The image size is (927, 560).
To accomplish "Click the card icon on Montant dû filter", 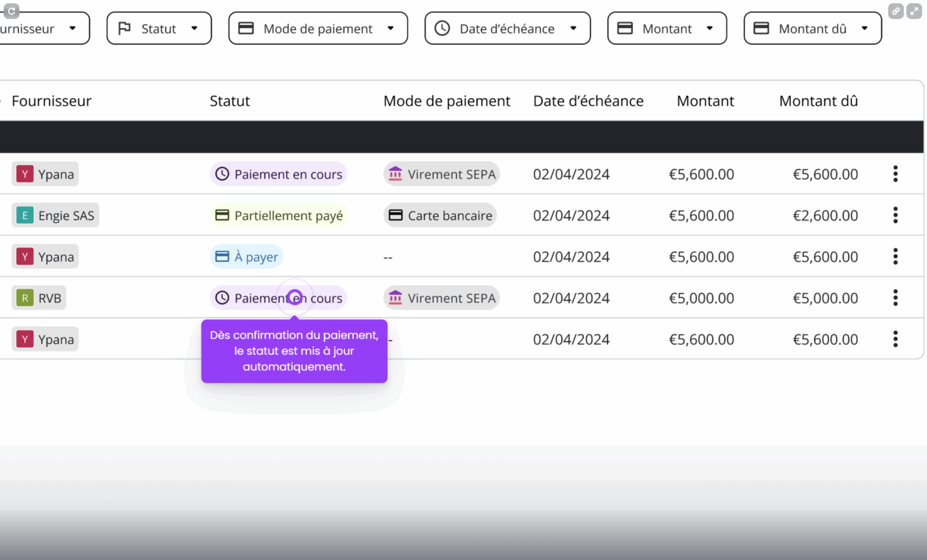I will [761, 28].
